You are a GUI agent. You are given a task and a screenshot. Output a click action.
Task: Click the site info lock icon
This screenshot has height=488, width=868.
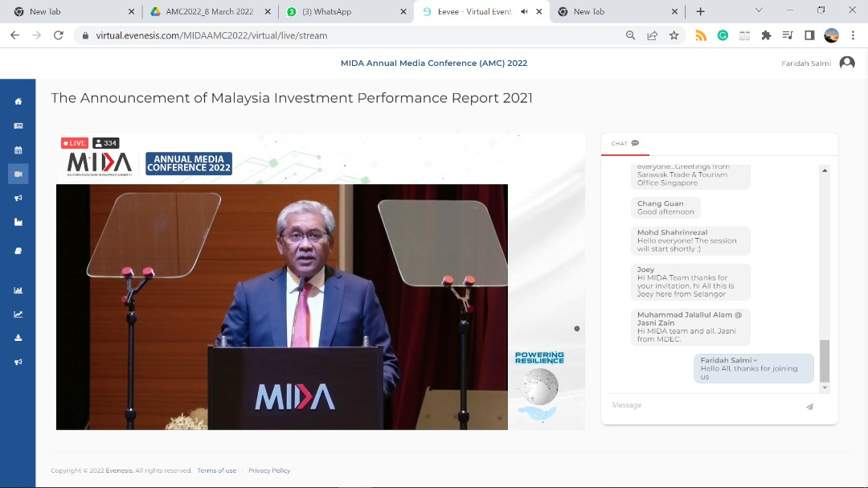[84, 35]
